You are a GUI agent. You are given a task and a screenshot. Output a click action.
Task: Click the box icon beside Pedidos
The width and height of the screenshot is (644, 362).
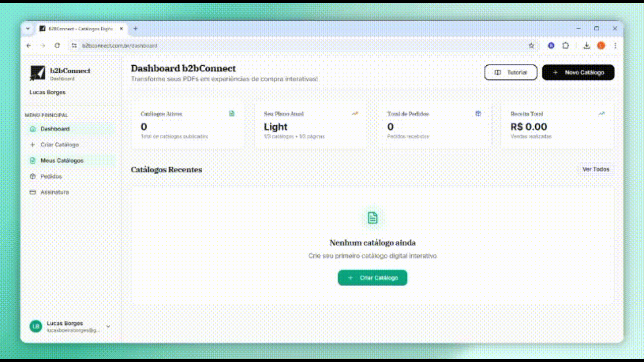coord(33,176)
